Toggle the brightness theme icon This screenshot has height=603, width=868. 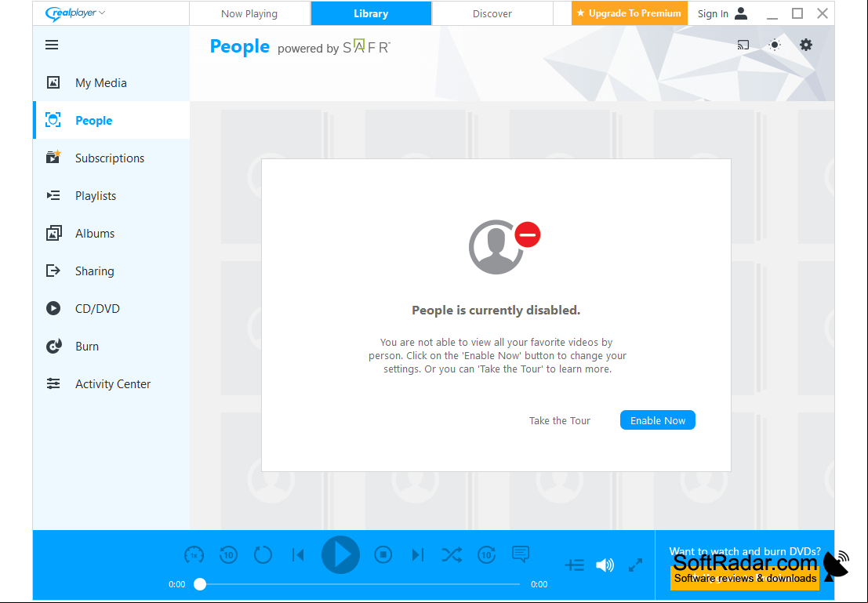[775, 45]
